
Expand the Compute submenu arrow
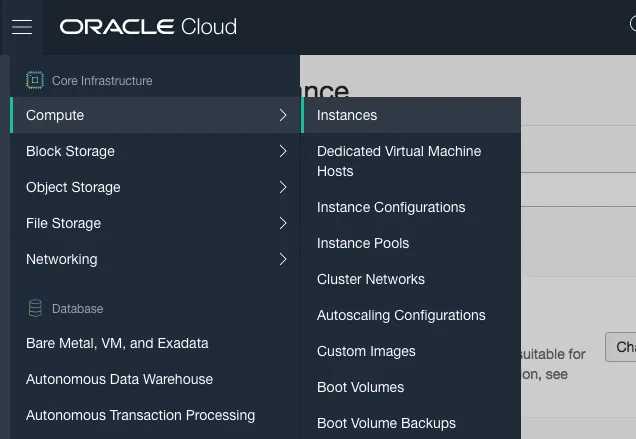283,116
